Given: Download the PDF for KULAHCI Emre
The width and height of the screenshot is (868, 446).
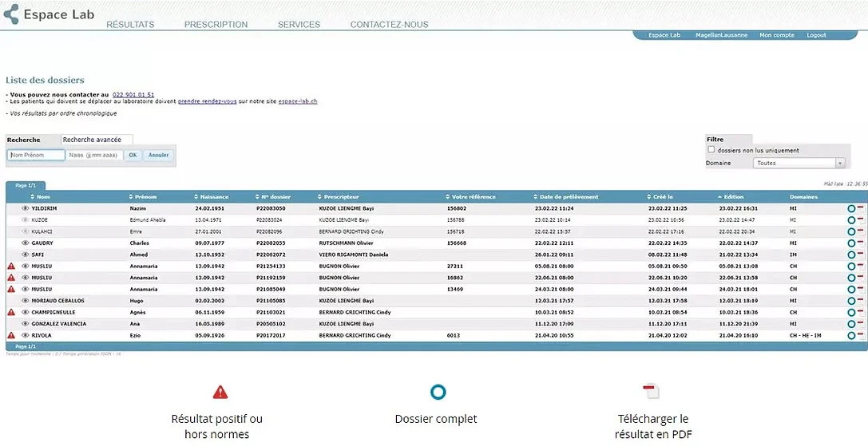Looking at the screenshot, I should click(x=861, y=231).
